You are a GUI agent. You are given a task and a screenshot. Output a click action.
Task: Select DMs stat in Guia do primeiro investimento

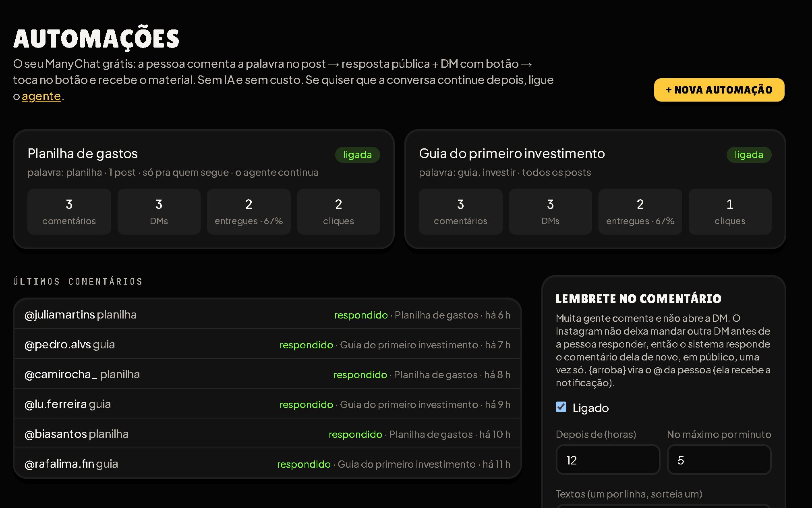551,212
